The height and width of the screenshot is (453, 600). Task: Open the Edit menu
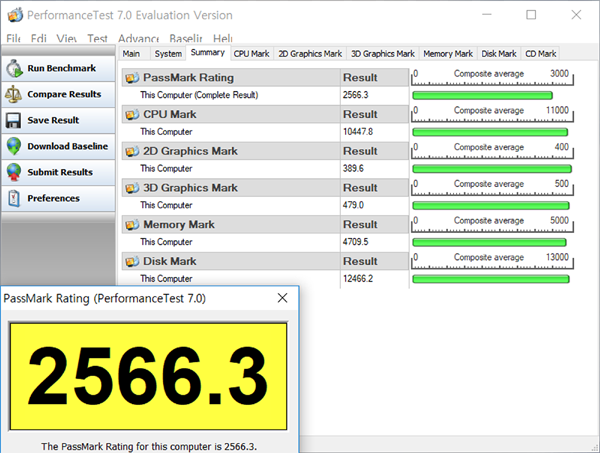(x=39, y=39)
